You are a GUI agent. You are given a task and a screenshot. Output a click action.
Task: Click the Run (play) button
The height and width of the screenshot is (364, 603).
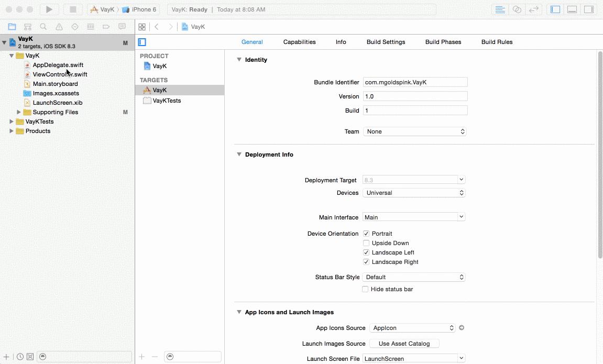click(x=49, y=9)
